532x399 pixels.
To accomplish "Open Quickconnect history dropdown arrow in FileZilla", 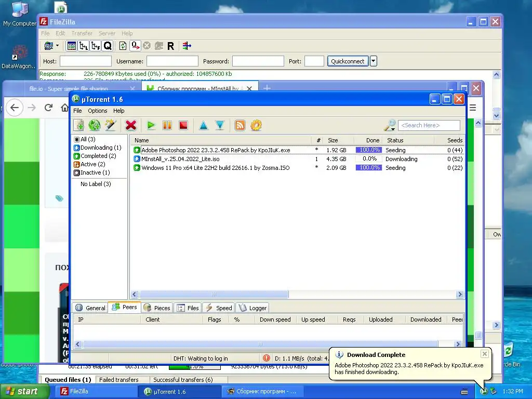I will [373, 61].
